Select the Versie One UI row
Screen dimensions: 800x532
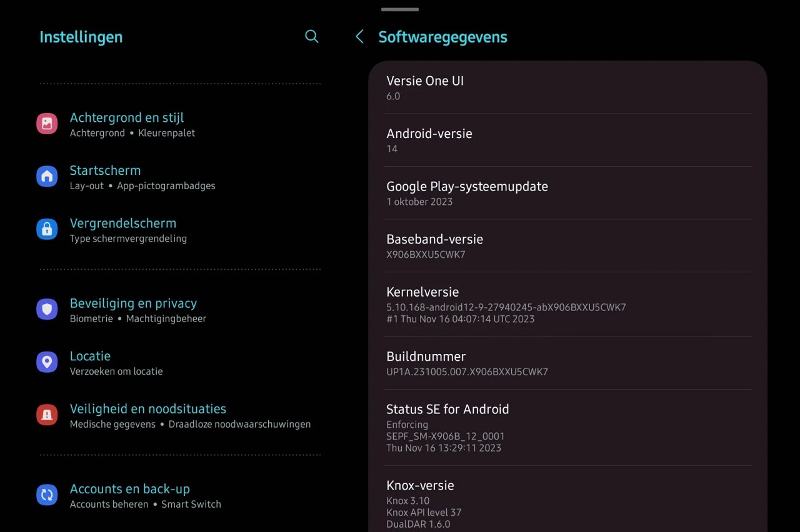tap(567, 87)
